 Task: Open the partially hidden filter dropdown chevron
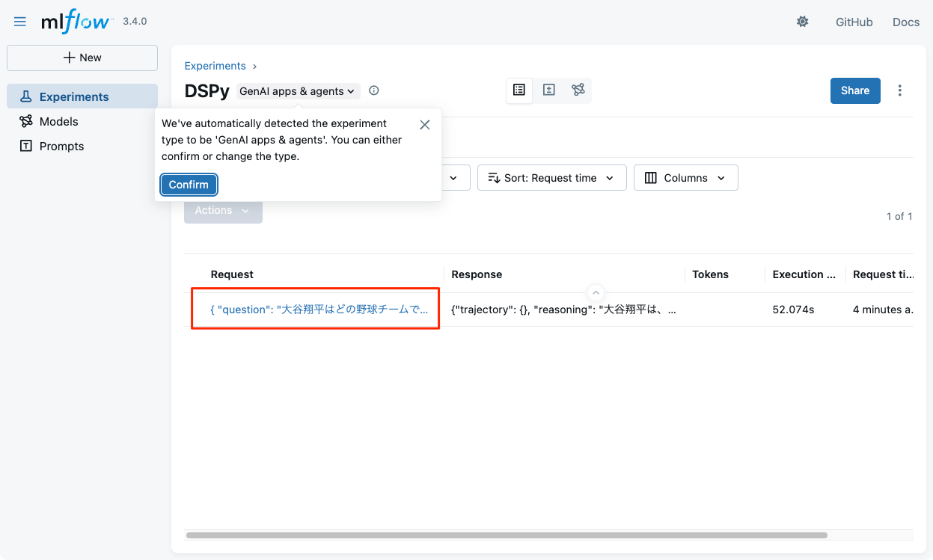(x=453, y=178)
